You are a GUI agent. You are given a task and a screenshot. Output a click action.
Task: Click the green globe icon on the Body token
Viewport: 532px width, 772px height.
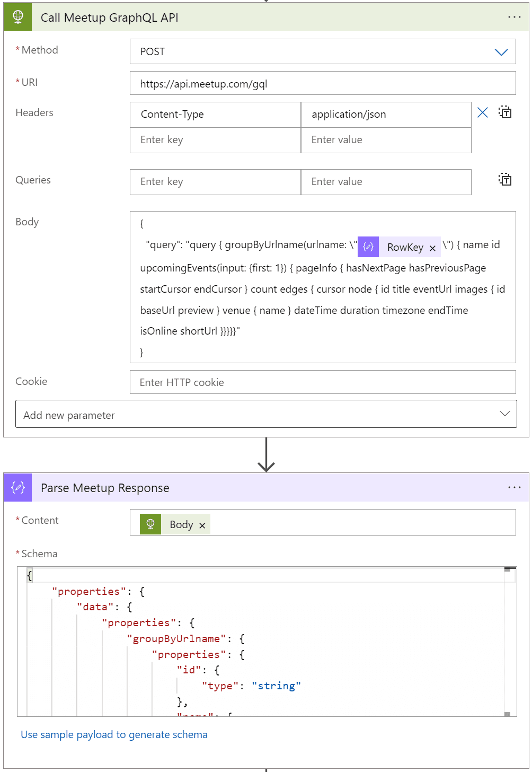150,524
